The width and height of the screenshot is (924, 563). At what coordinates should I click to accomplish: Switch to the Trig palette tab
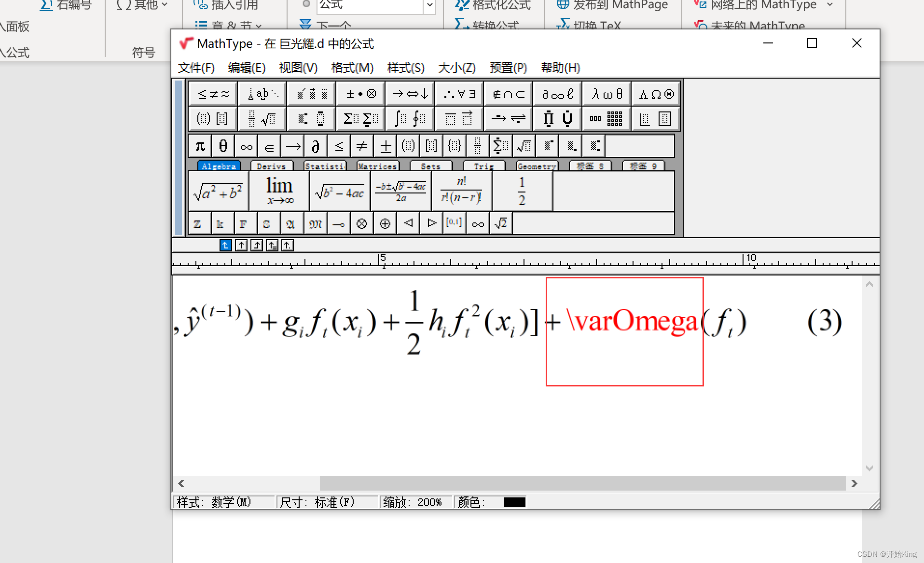click(483, 166)
